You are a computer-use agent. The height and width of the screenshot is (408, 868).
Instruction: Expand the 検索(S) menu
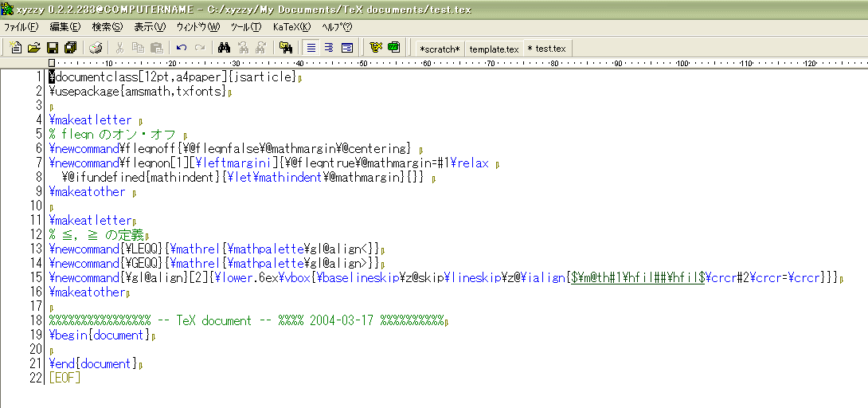click(108, 26)
